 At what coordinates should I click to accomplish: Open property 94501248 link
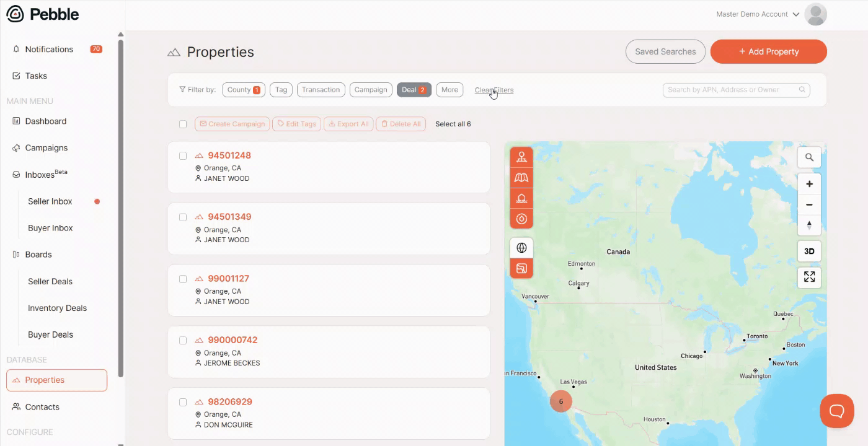coord(229,155)
